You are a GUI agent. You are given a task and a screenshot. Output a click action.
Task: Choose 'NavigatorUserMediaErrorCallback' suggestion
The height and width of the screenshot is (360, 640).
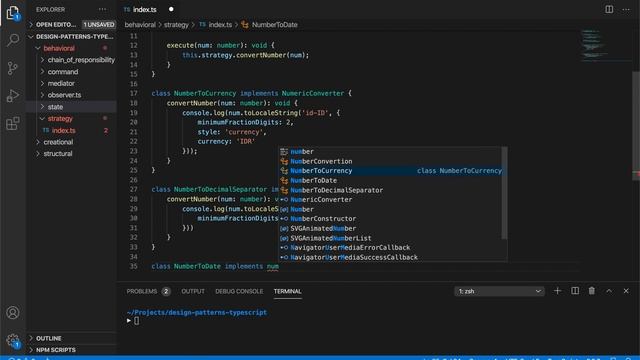pos(391,248)
